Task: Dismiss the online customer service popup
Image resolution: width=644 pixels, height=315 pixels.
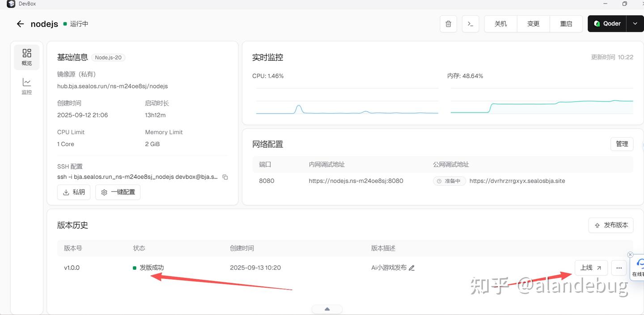Action: (x=630, y=254)
